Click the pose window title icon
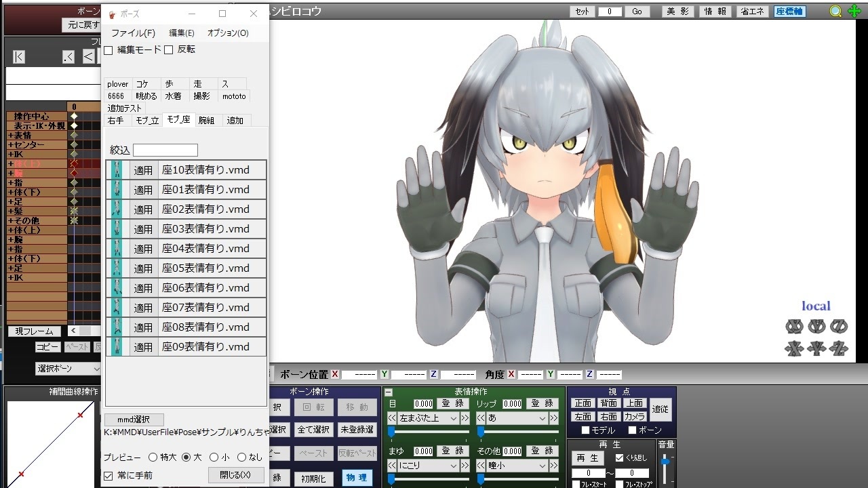The width and height of the screenshot is (868, 488). [112, 14]
